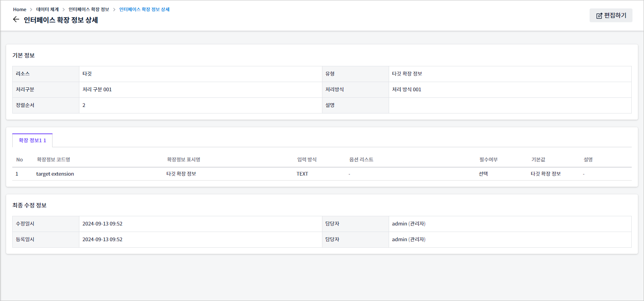The height and width of the screenshot is (301, 644).
Task: Click 타깃 확장 정보 in 표시명 column
Action: click(181, 174)
